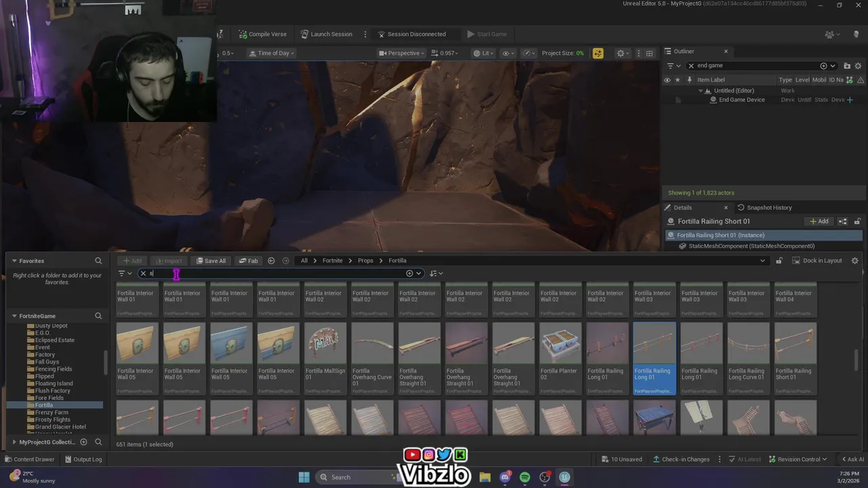Open the three-dot menu beside Launch Session
The image size is (868, 488).
tap(365, 34)
